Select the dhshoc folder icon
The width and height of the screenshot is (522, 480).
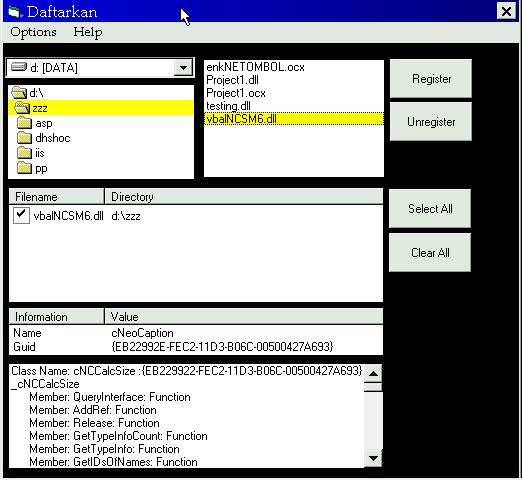click(x=25, y=138)
